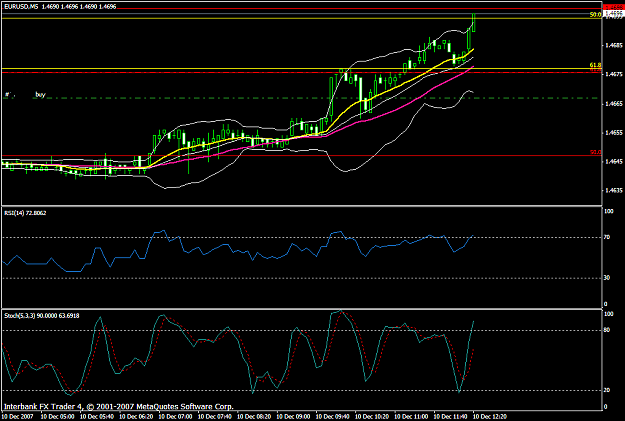The image size is (625, 421).
Task: Select the yellow 50.0 Fibonacci level label
Action: pos(595,15)
